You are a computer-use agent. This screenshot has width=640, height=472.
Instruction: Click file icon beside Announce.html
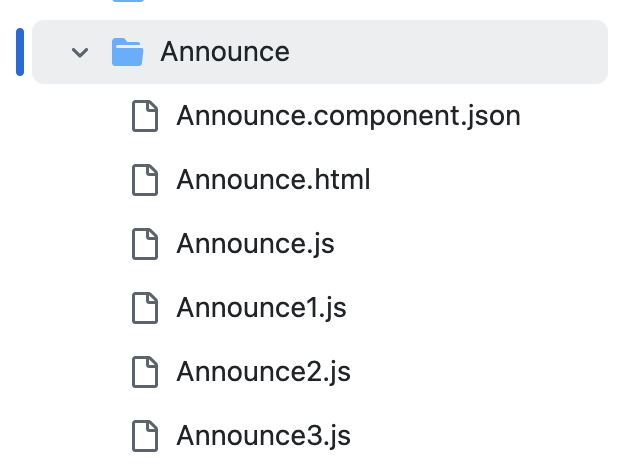point(145,180)
